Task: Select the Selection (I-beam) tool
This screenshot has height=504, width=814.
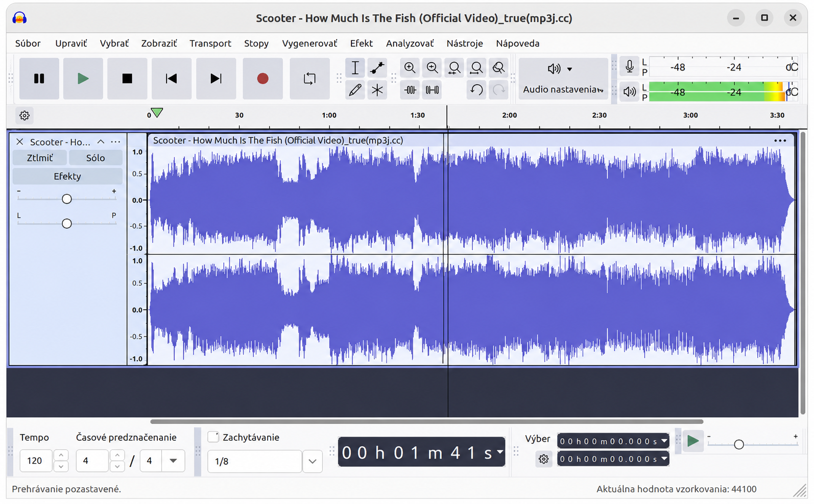Action: point(355,67)
